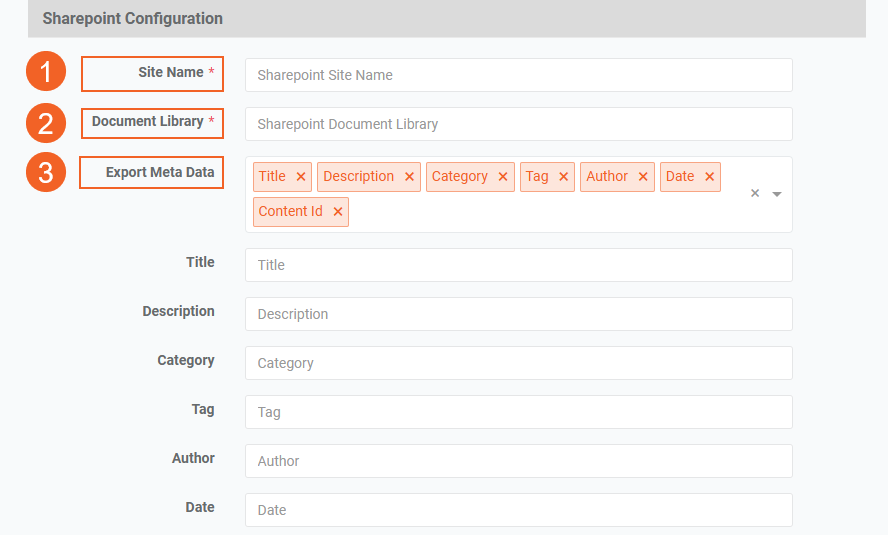Expand the Export Meta Data dropdown arrow
888x535 pixels.
[x=777, y=194]
